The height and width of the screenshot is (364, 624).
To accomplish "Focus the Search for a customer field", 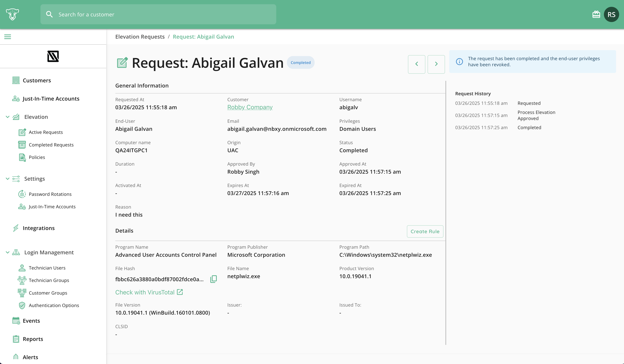I will (x=158, y=14).
